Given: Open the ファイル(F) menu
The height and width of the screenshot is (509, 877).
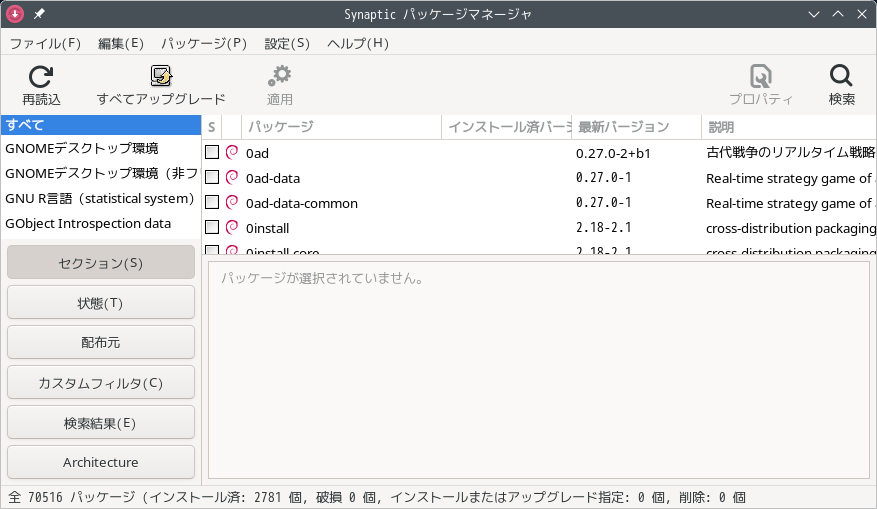Looking at the screenshot, I should click(x=45, y=44).
